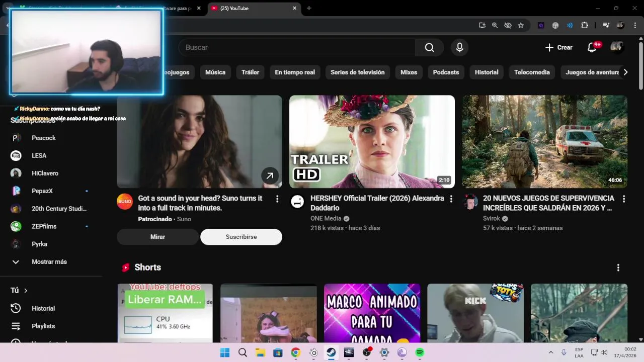Open the Tú section chevron
The image size is (644, 362).
point(26,291)
